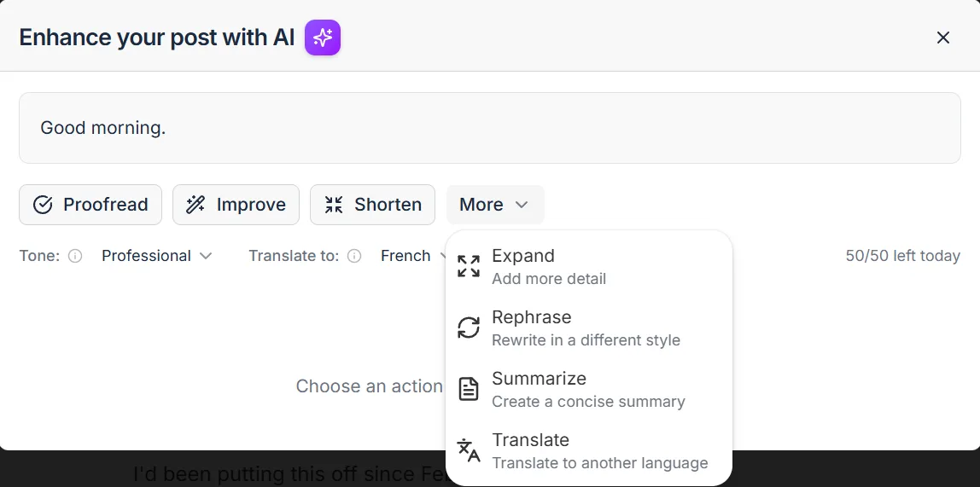Image resolution: width=980 pixels, height=487 pixels.
Task: Show Tone info tooltip icon
Action: point(75,256)
